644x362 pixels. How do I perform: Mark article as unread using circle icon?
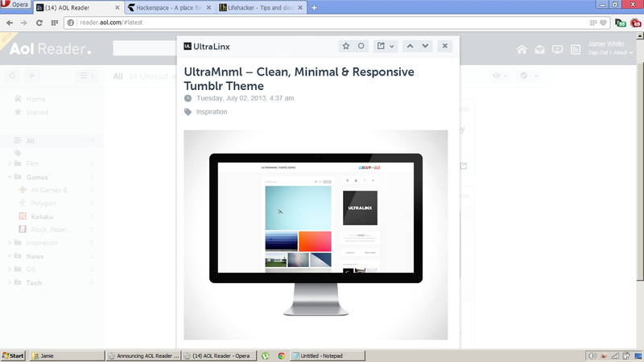pyautogui.click(x=361, y=46)
